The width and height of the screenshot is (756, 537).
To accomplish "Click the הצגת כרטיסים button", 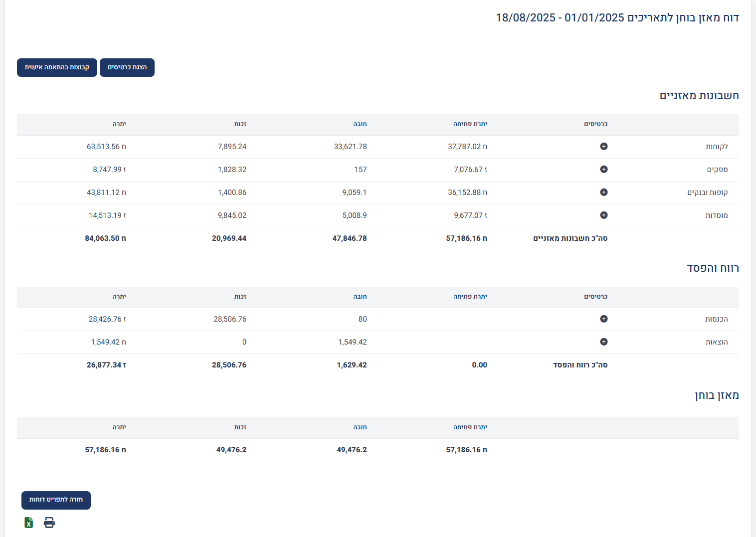I will [127, 67].
